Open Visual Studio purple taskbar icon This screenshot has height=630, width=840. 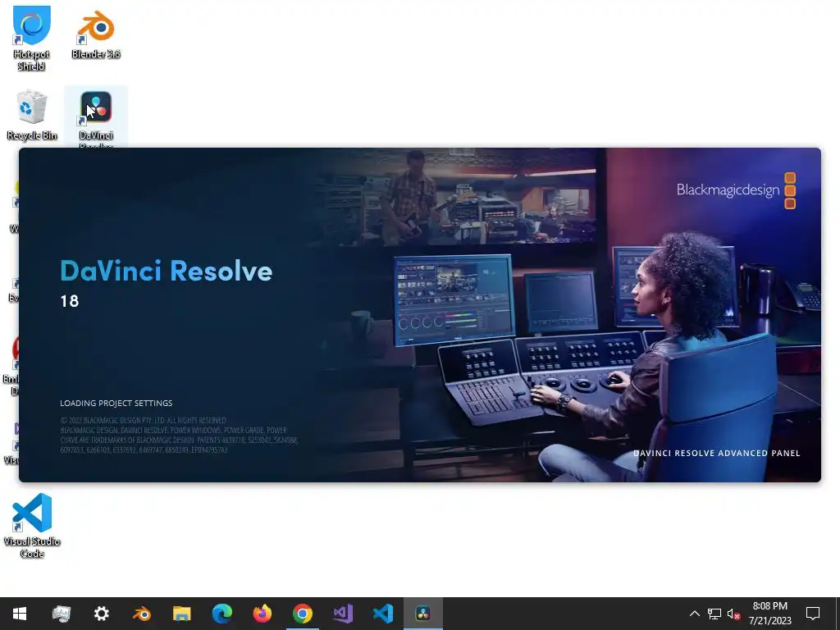point(343,614)
